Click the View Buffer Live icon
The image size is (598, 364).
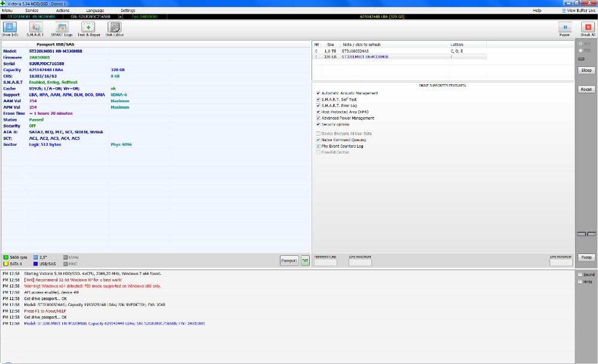click(x=564, y=11)
